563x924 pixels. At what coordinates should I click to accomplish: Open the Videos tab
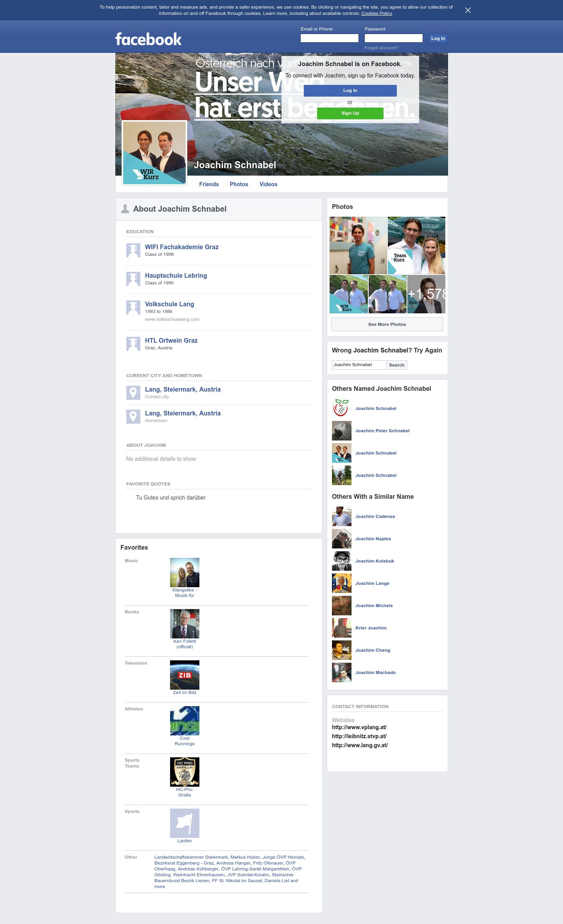pyautogui.click(x=268, y=184)
